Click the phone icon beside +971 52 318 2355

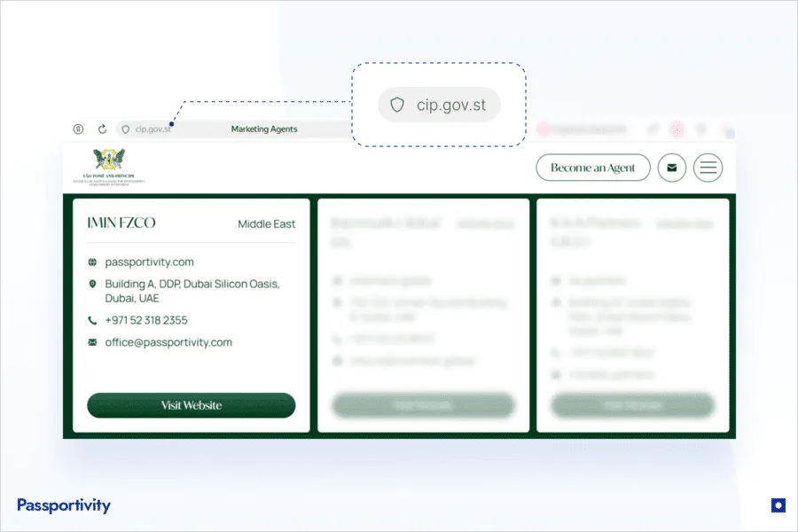pyautogui.click(x=92, y=320)
